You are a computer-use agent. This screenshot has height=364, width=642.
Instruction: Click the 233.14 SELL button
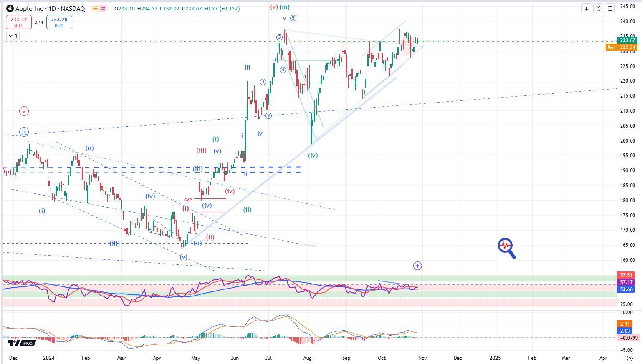click(x=18, y=22)
